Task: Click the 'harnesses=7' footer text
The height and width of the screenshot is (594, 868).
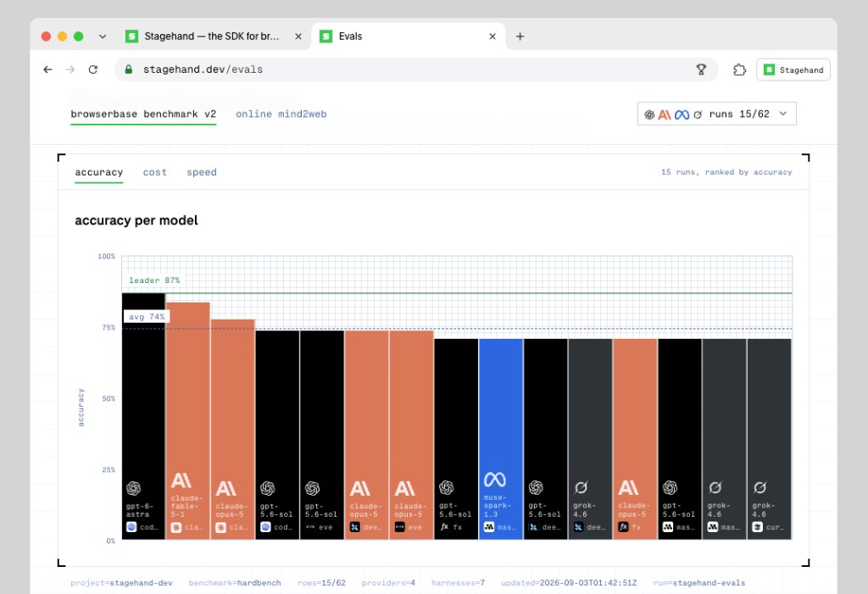Action: click(x=459, y=583)
